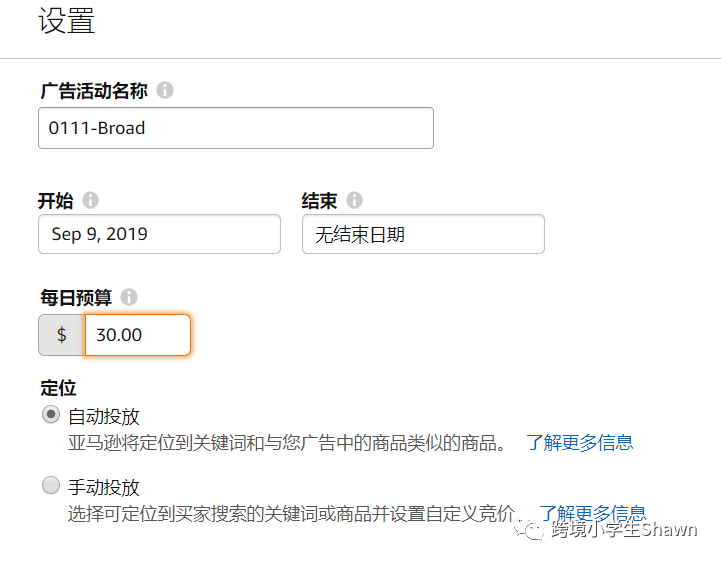Click the 设置 page heading
This screenshot has width=721, height=562.
pos(67,22)
